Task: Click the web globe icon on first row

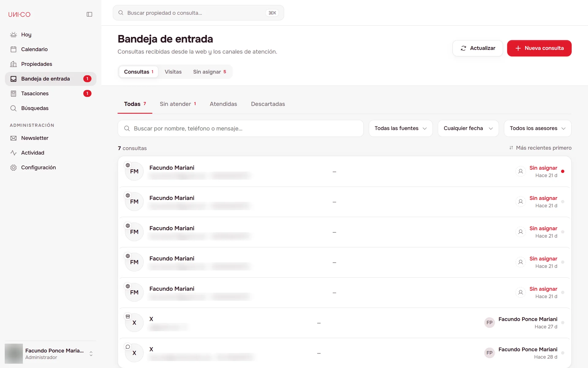Action: [128, 165]
